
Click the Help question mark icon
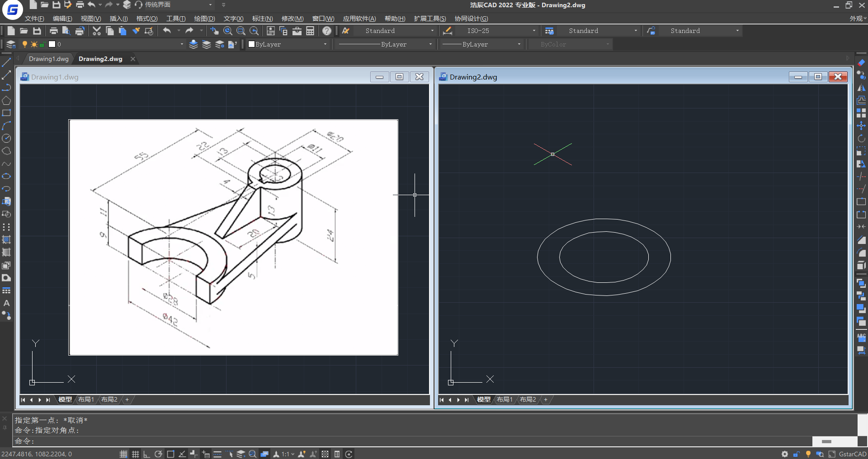tap(327, 31)
